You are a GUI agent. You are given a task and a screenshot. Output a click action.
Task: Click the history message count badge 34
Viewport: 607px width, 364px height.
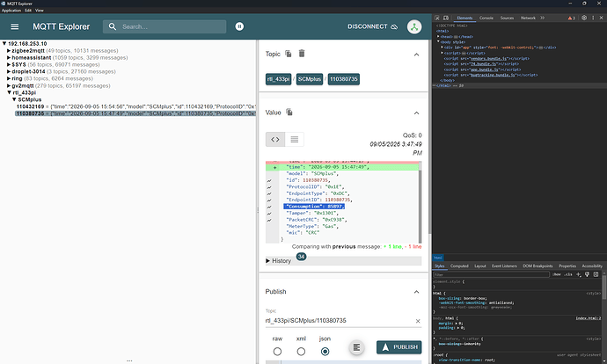[301, 257]
